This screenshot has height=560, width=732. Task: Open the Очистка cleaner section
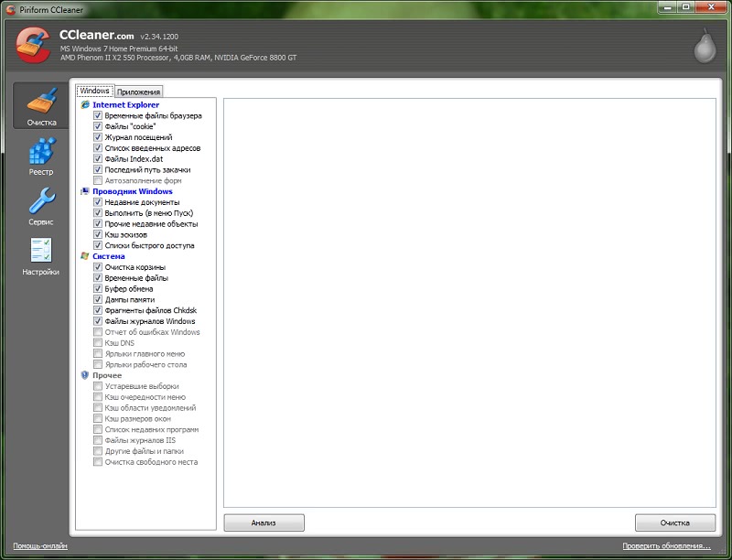(x=41, y=106)
